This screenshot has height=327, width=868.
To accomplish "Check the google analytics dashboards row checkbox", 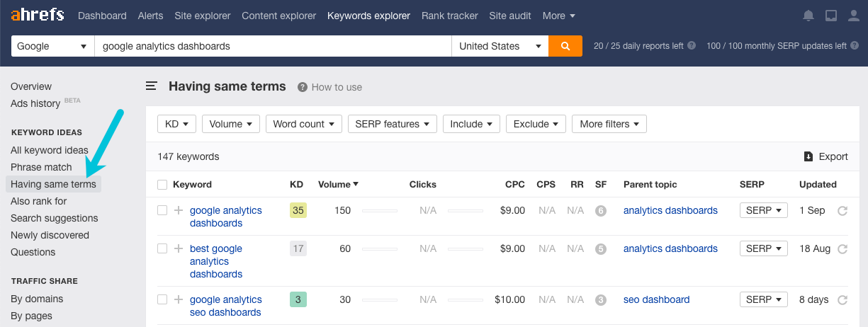I will 162,210.
